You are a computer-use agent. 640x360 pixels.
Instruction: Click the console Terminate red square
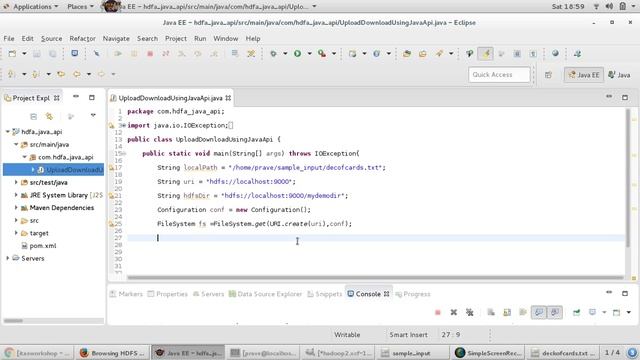point(438,312)
